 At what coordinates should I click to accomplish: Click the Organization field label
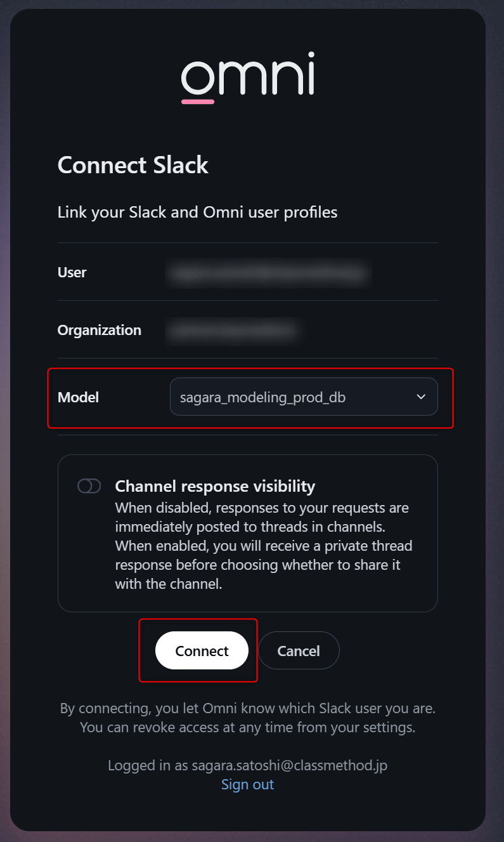point(99,330)
